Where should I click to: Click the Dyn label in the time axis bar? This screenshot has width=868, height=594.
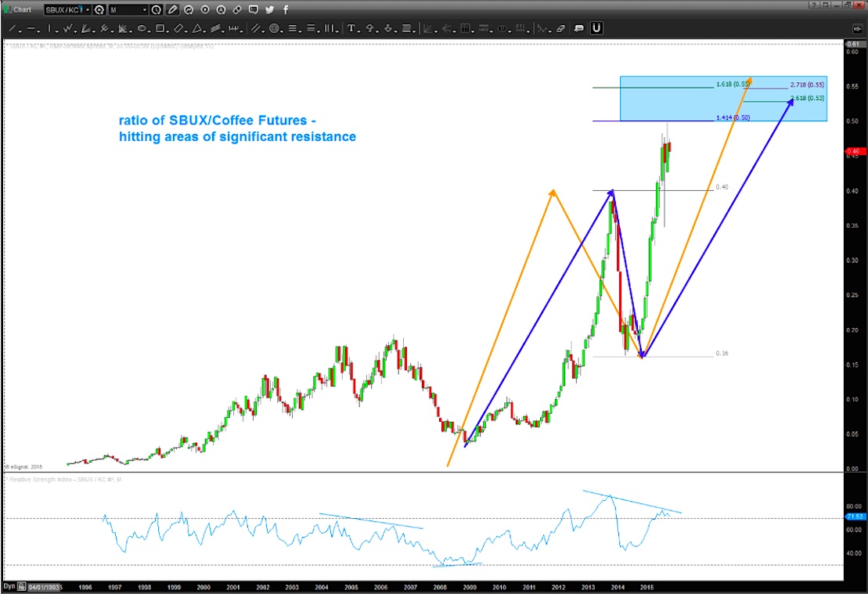pyautogui.click(x=9, y=586)
